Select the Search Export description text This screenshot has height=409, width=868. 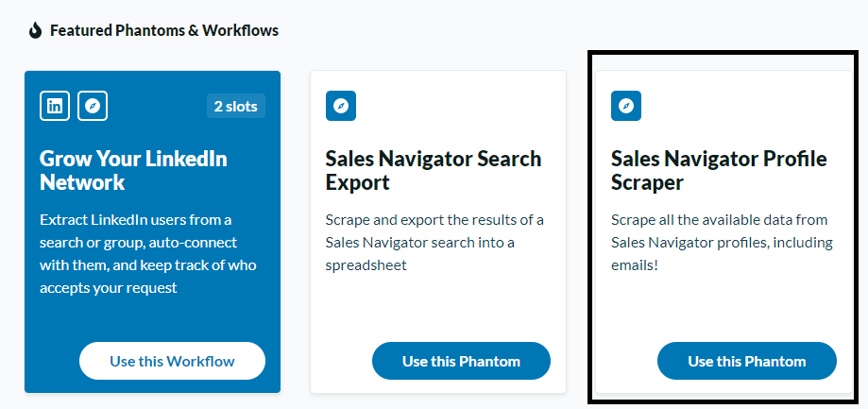point(434,243)
